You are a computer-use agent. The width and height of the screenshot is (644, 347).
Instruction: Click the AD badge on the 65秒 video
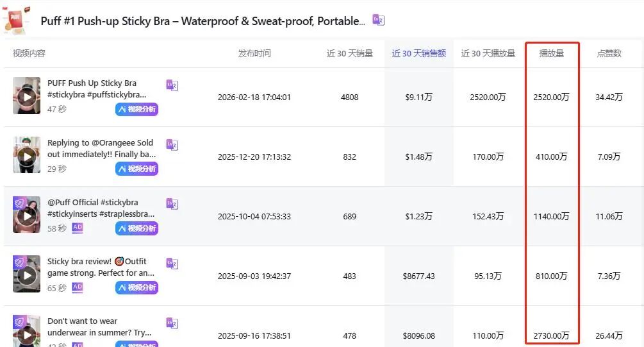[x=78, y=287]
